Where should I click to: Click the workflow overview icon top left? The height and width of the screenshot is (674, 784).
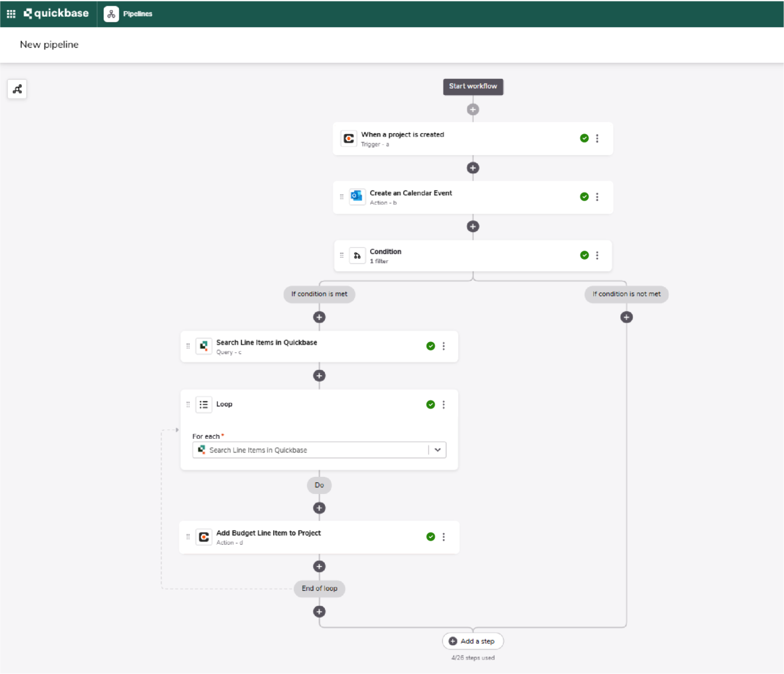[17, 88]
